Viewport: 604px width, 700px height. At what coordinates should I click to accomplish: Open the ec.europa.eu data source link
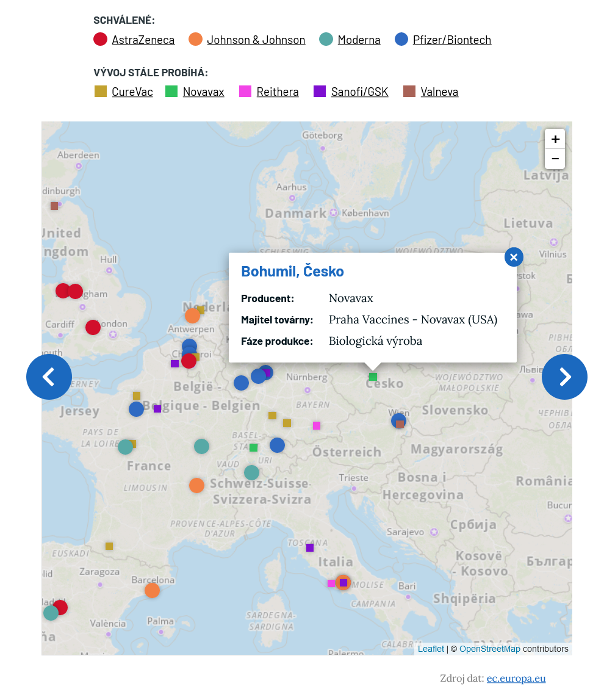tap(516, 678)
